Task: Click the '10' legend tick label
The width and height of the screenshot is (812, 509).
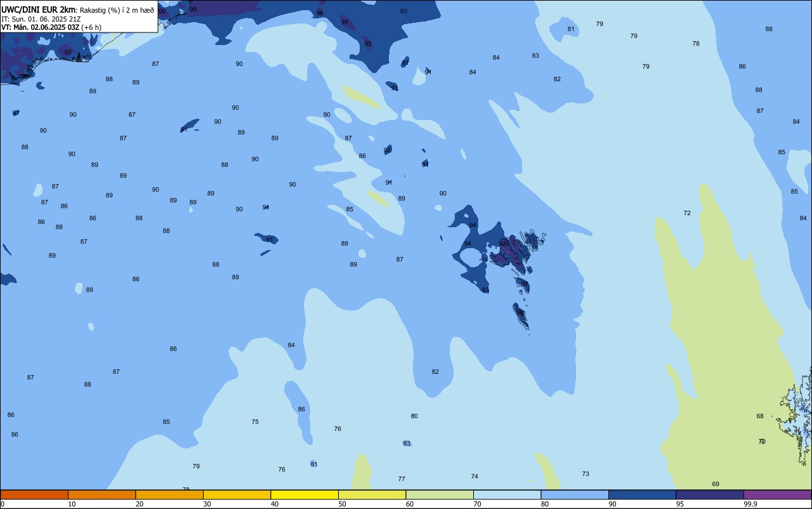Action: point(72,504)
